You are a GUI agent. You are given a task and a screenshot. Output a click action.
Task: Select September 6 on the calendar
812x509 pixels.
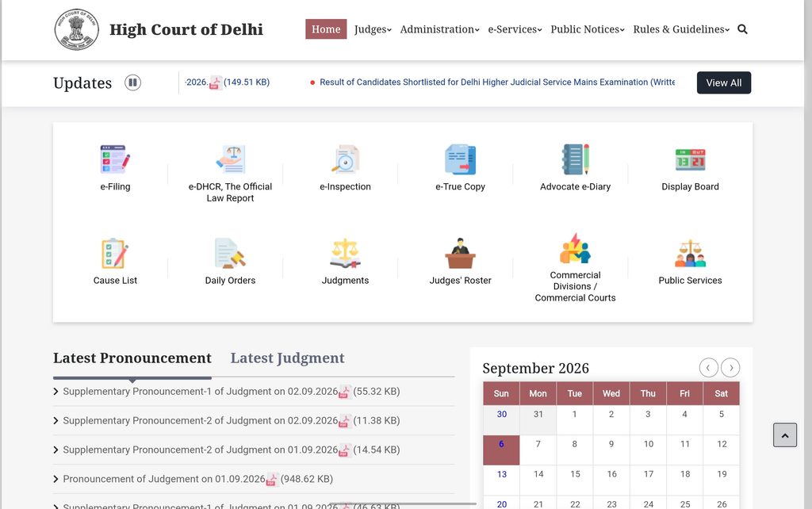coord(501,450)
